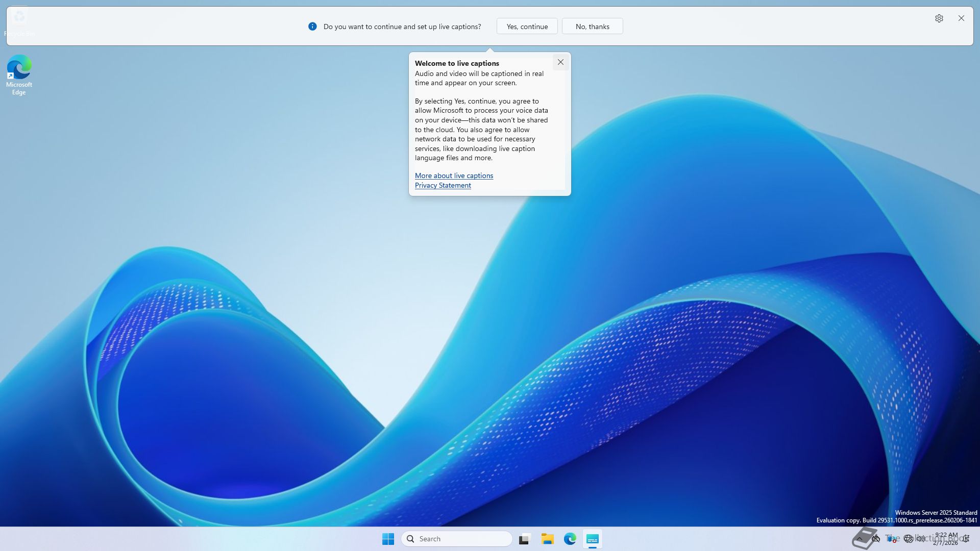Screen dimensions: 980x551
Task: Click the taskbar Search box
Action: 457,539
